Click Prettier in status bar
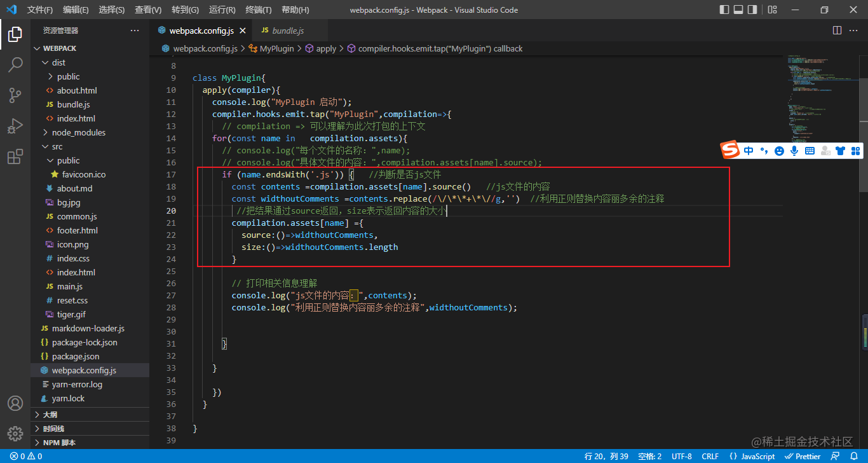This screenshot has height=463, width=868. tap(803, 456)
